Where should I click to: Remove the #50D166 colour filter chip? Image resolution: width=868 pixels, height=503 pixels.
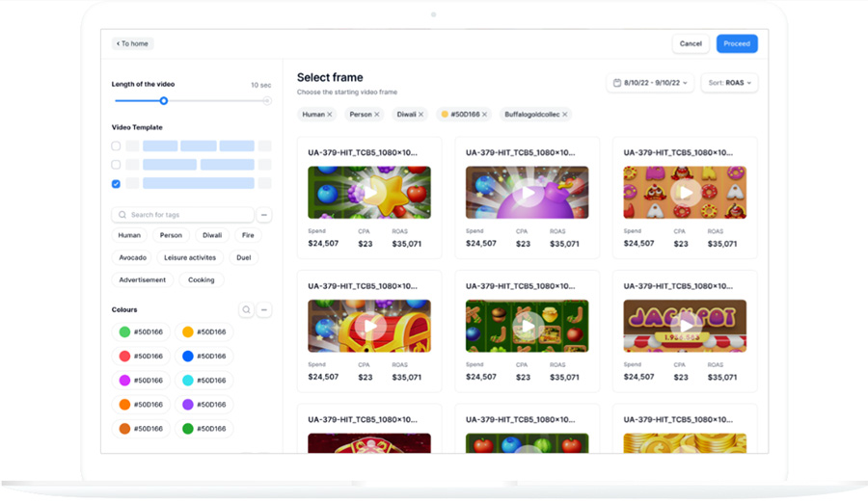[x=484, y=115]
